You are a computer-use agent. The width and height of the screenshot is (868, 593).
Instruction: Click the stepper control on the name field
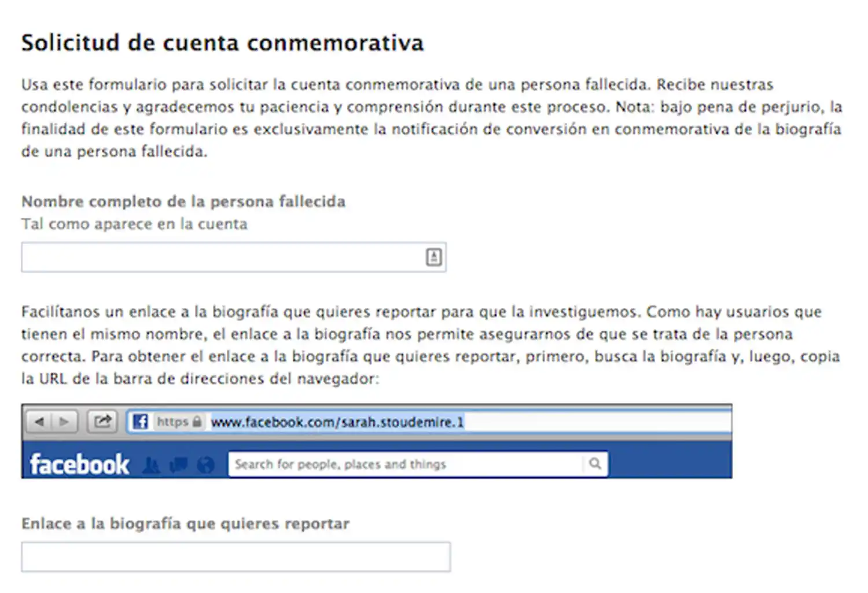tap(434, 257)
